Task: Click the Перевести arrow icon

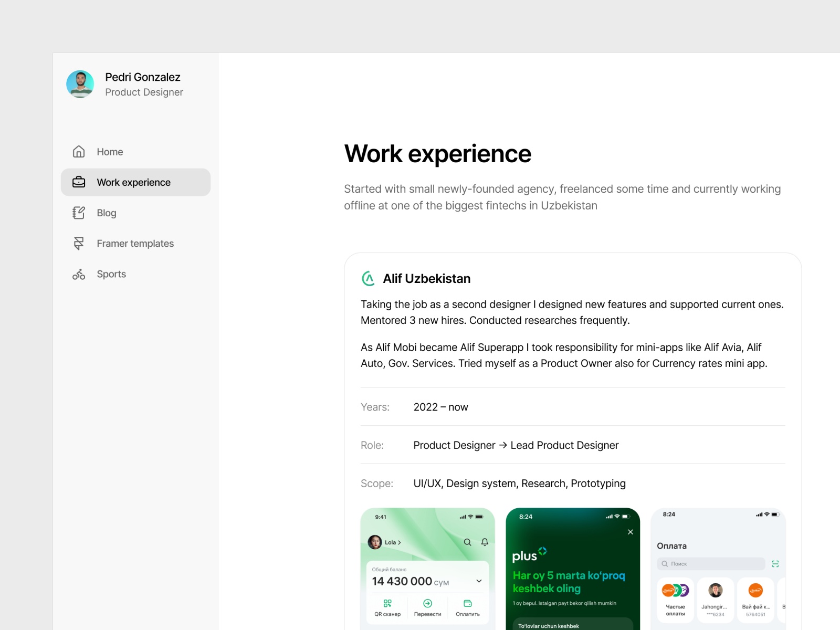Action: pos(427,603)
